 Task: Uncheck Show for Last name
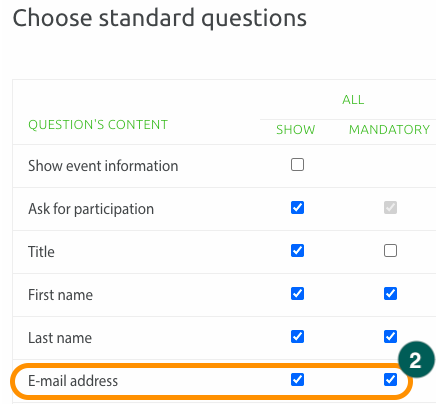coord(297,337)
